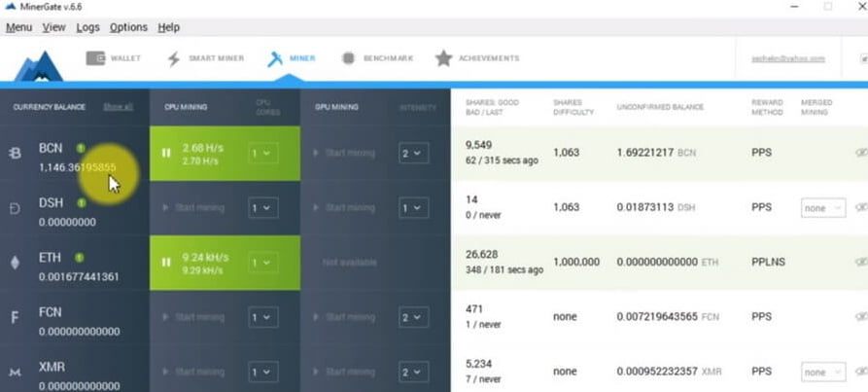This screenshot has width=868, height=392.
Task: Start GPU mining for BCN
Action: coord(344,153)
